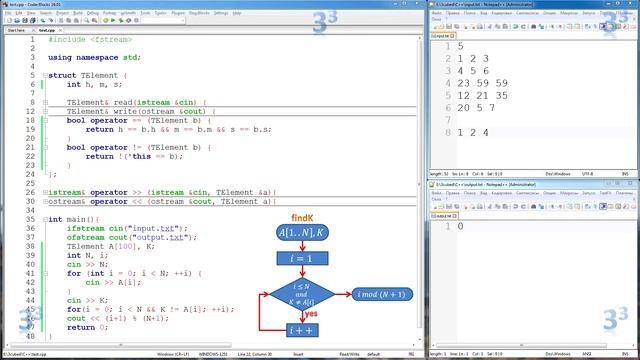Click Save icon in Code::Blocks toolbar
This screenshot has width=640, height=360.
tap(25, 20)
